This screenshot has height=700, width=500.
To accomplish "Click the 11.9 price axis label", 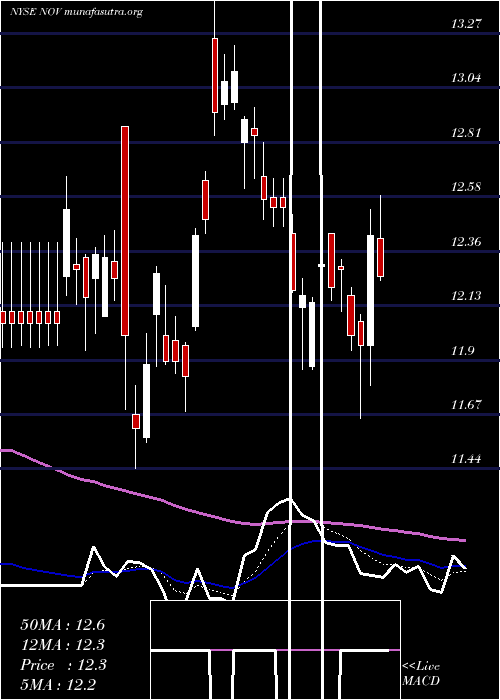I will tap(462, 351).
